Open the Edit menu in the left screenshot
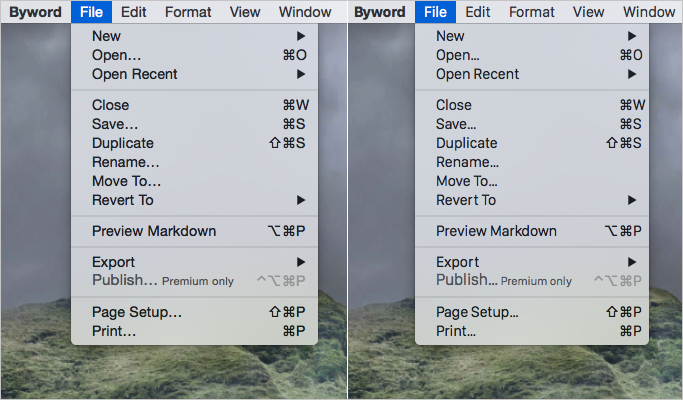 coord(133,12)
